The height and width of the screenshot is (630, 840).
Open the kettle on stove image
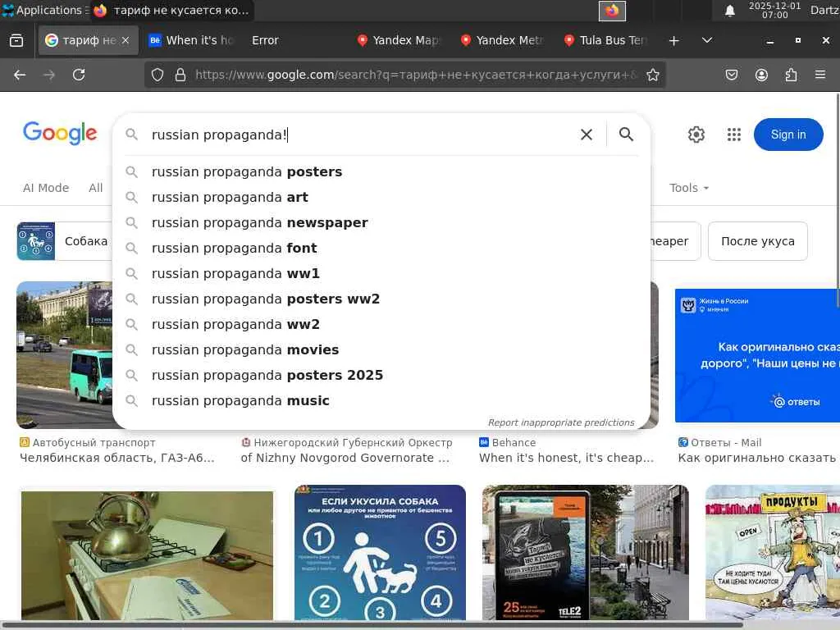click(x=147, y=556)
